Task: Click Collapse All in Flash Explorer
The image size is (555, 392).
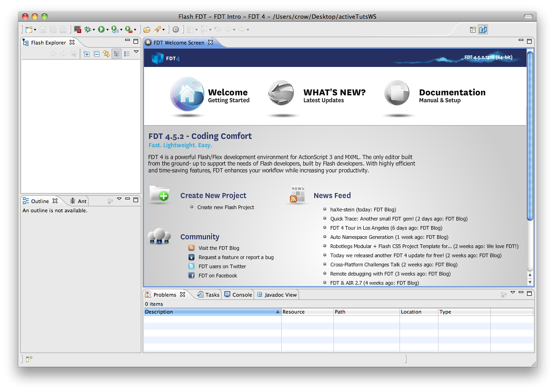Action: click(x=96, y=54)
